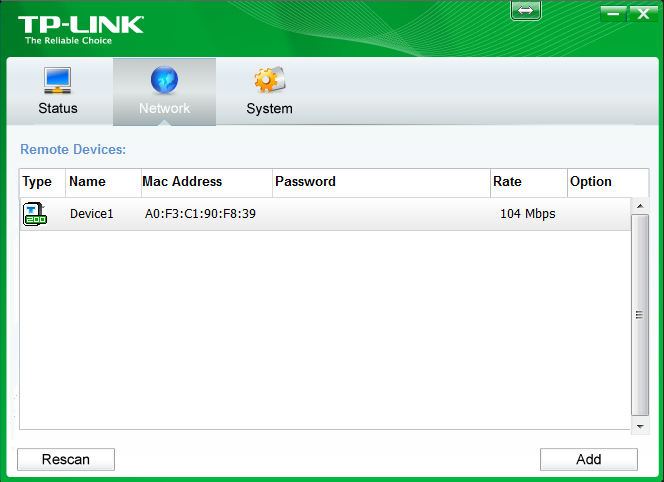
Task: Sort by the Name column header
Action: 103,182
